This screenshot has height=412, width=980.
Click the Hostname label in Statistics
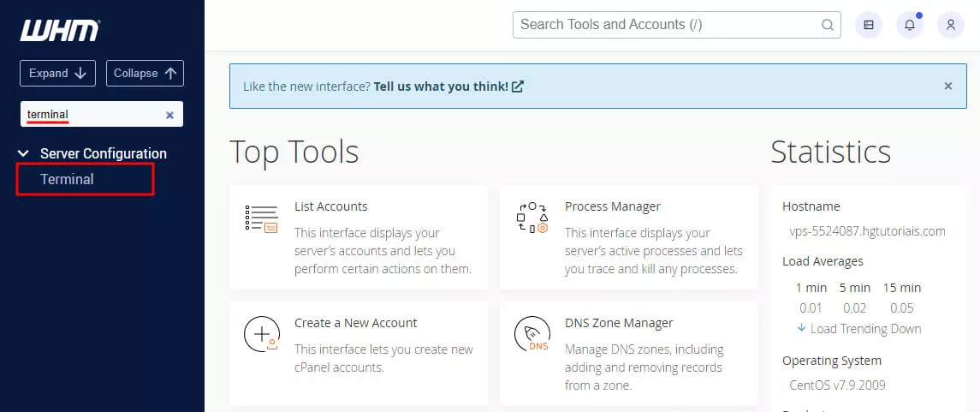(811, 206)
